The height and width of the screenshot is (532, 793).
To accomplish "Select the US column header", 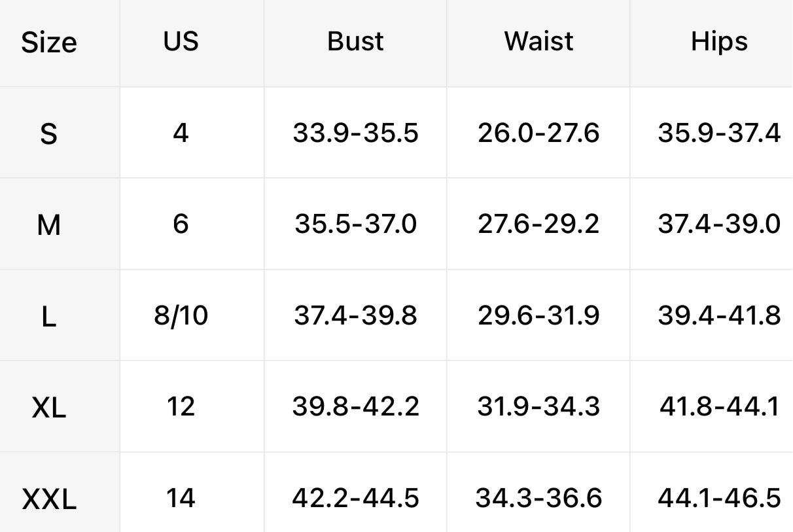I will coord(181,41).
